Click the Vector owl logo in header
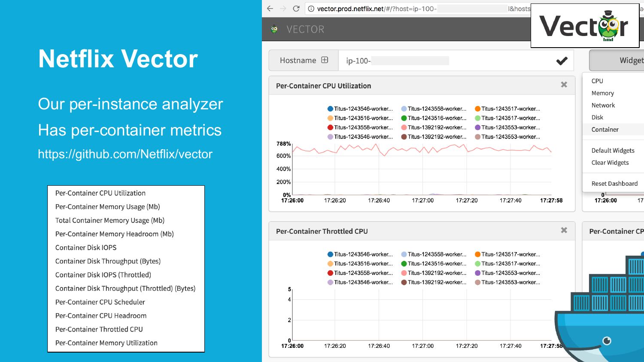This screenshot has height=362, width=644. pos(274,29)
